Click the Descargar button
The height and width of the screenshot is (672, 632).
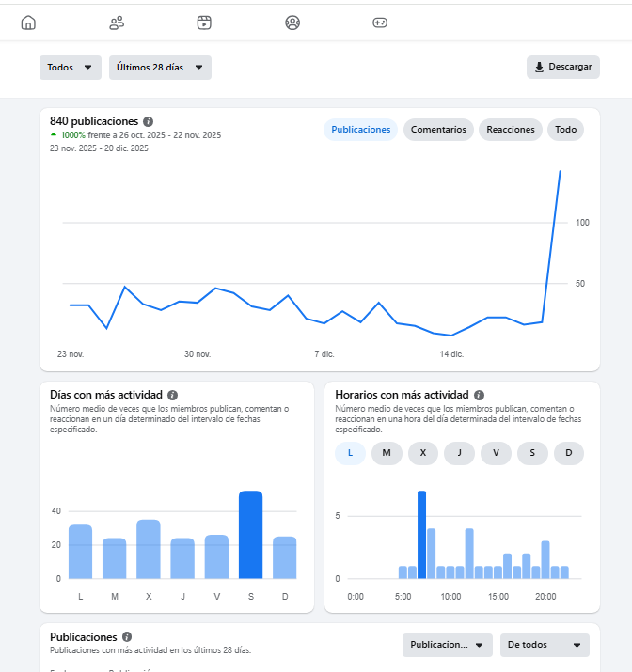click(562, 68)
